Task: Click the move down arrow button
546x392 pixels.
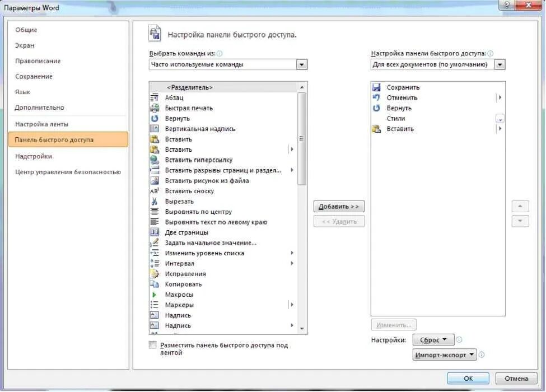Action: coord(520,221)
